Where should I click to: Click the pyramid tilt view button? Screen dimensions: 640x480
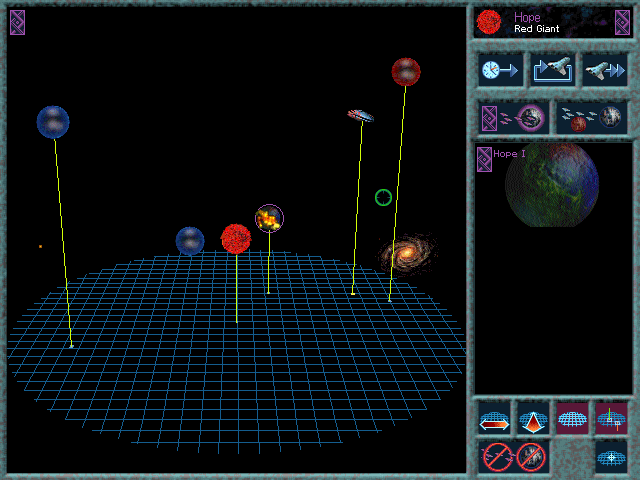(533, 418)
